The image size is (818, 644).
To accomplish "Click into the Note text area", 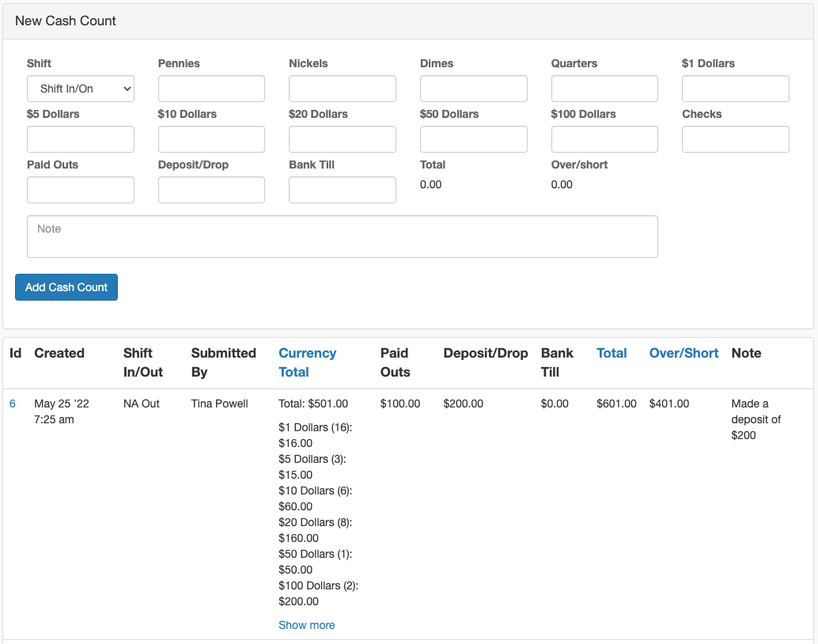I will click(343, 237).
